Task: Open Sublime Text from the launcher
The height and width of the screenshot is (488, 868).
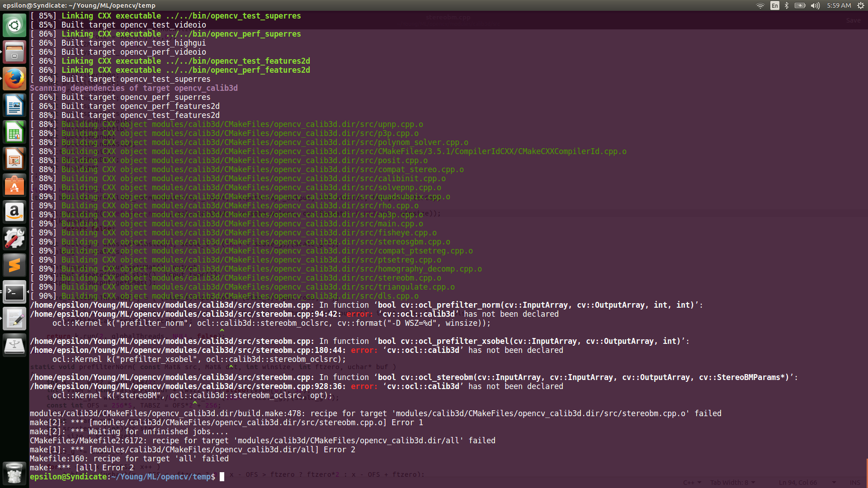Action: point(14,265)
